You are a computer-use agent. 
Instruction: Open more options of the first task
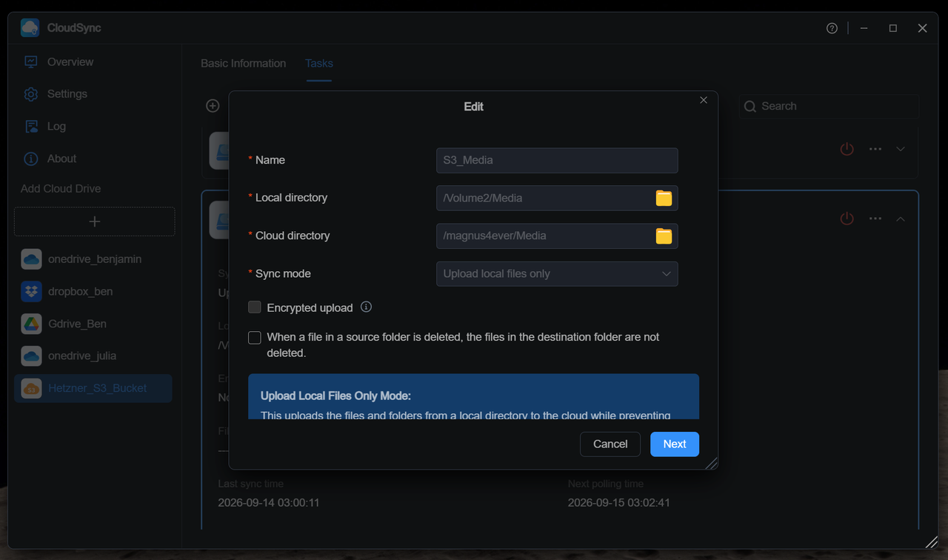click(x=875, y=149)
